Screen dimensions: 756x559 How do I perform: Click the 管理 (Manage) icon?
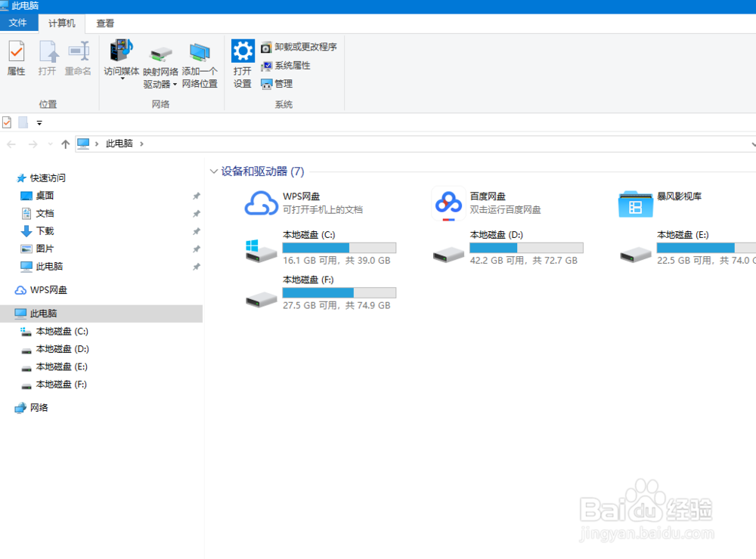coord(281,83)
